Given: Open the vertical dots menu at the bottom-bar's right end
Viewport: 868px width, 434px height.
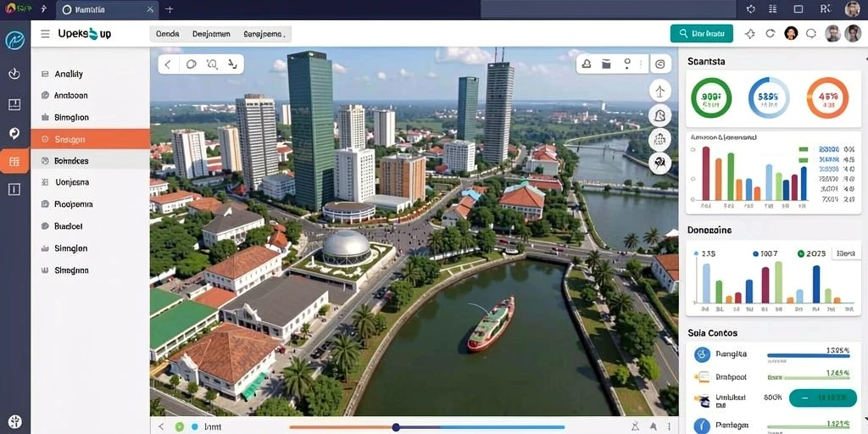Looking at the screenshot, I should click(x=668, y=426).
